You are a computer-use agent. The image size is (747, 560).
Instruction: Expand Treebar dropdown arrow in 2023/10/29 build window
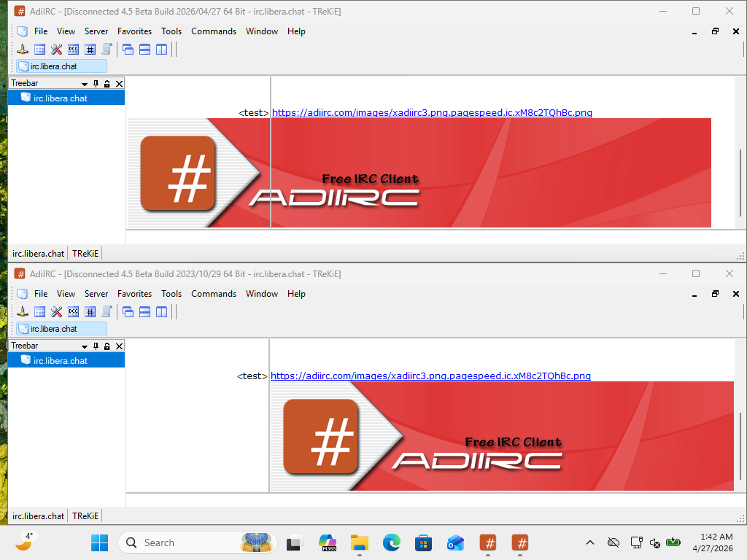click(x=85, y=346)
